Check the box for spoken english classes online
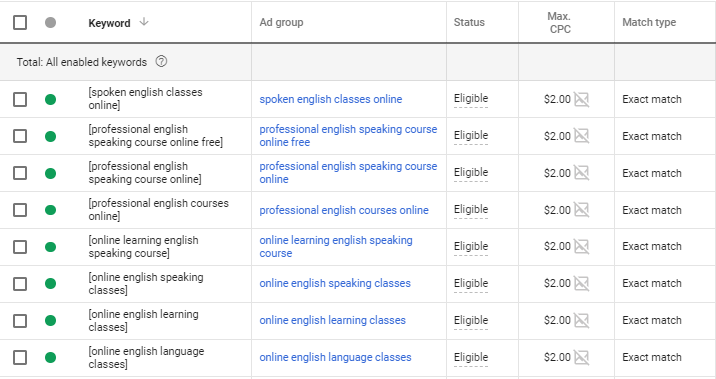 [20, 99]
